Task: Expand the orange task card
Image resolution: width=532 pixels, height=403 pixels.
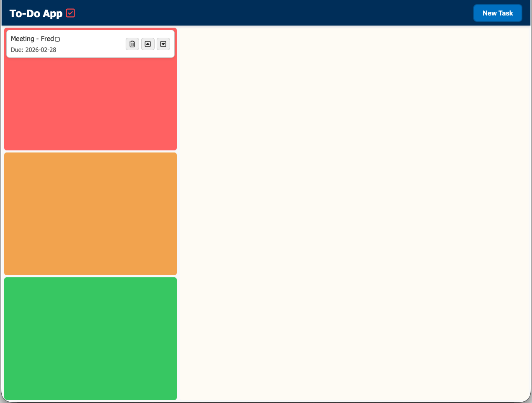Action: [x=90, y=214]
